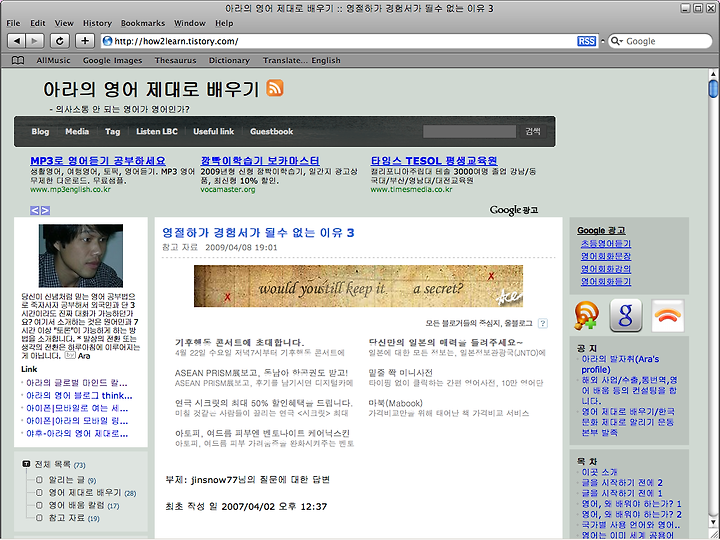Click the next ad arrow under the ads
The width and height of the screenshot is (720, 540).
tap(45, 210)
